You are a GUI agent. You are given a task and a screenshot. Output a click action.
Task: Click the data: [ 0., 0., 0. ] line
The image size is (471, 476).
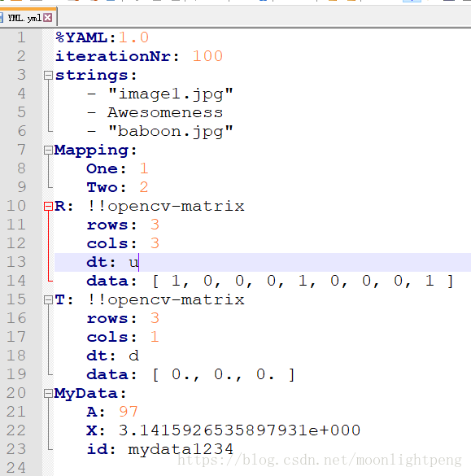pyautogui.click(x=190, y=374)
